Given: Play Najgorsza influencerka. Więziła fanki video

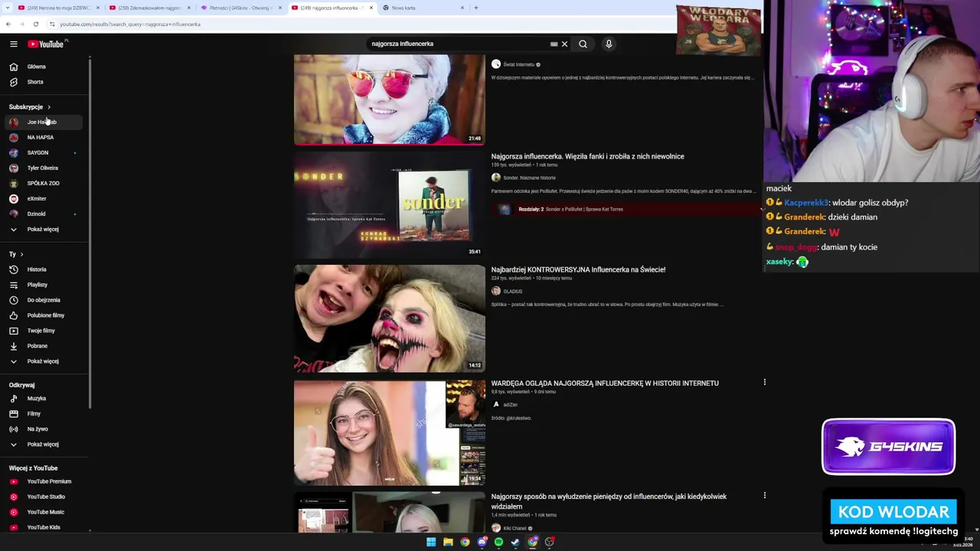Looking at the screenshot, I should click(389, 204).
